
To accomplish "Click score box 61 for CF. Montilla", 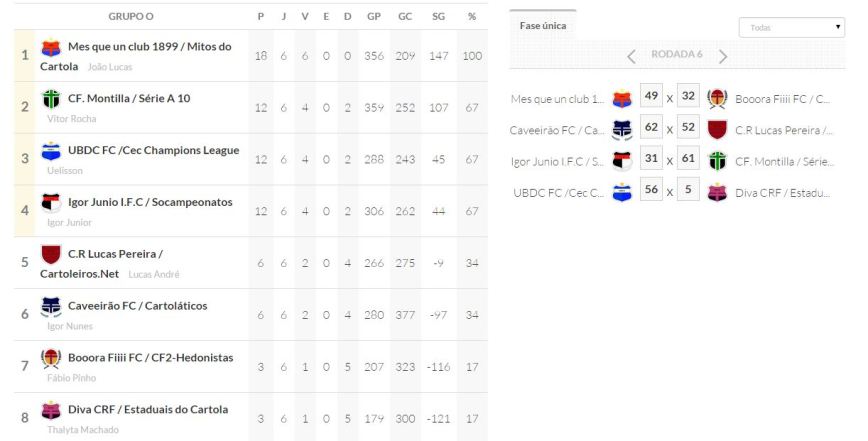I will click(687, 160).
